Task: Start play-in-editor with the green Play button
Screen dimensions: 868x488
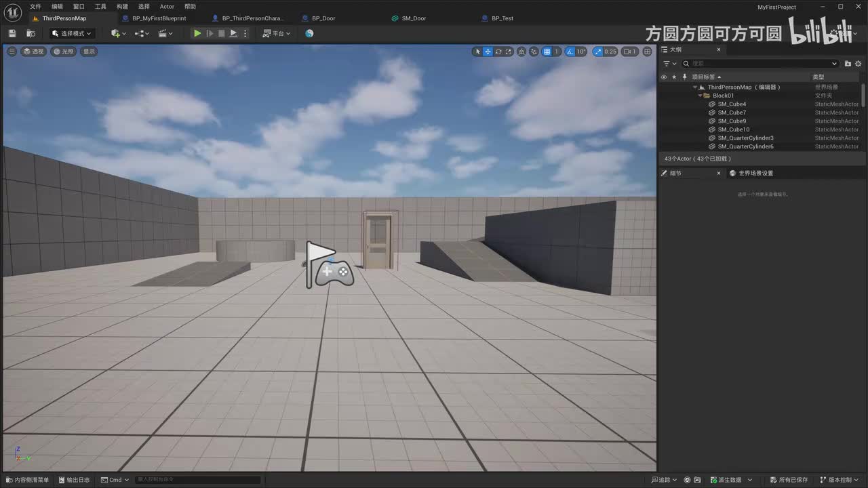Action: [197, 33]
